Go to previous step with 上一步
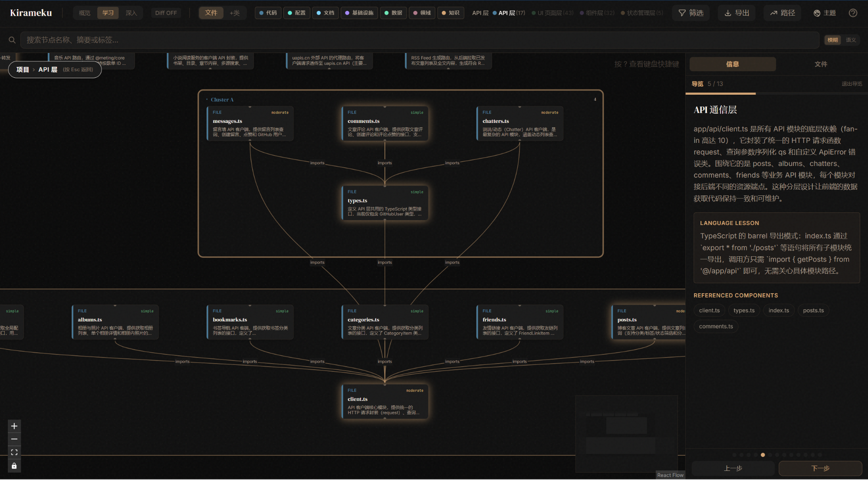 (733, 468)
